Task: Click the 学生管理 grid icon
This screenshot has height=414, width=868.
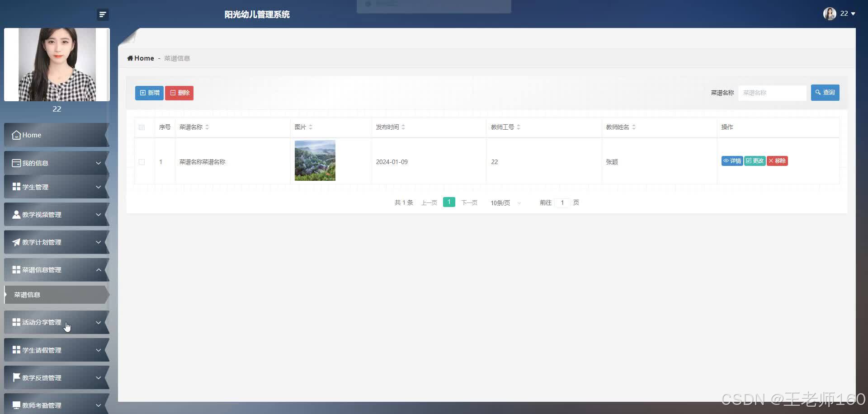Action: [x=16, y=187]
